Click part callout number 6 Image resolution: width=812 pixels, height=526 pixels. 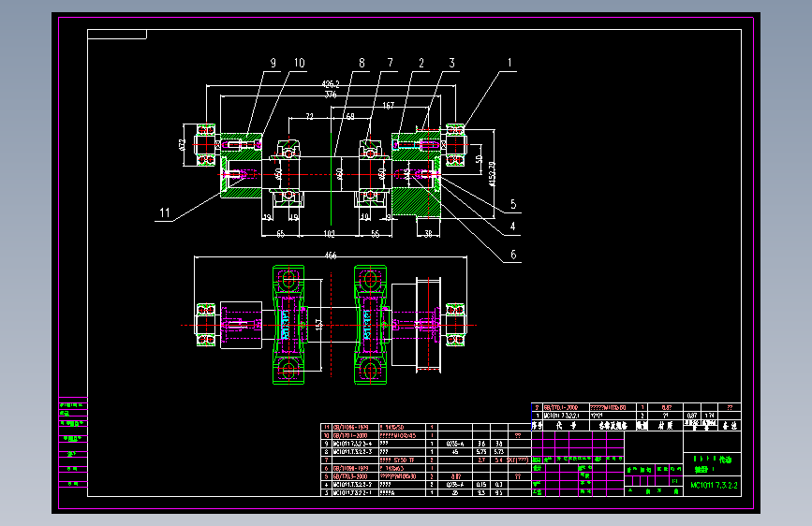[513, 255]
